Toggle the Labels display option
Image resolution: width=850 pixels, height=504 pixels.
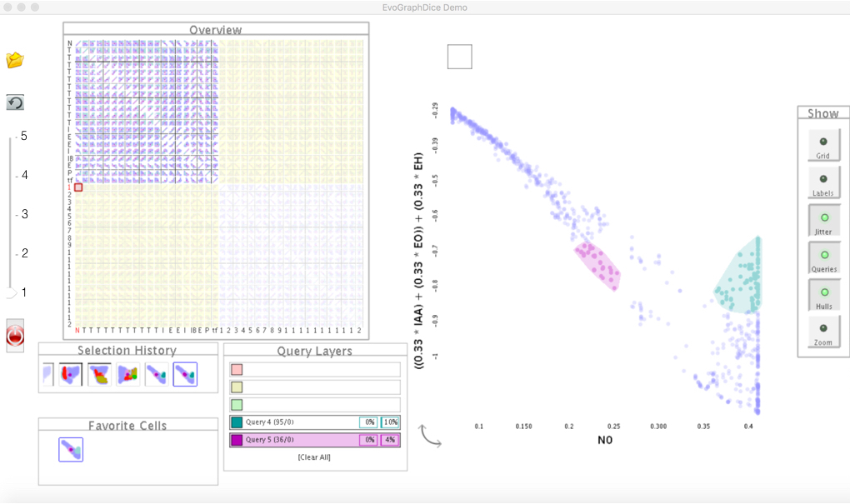pos(823,182)
